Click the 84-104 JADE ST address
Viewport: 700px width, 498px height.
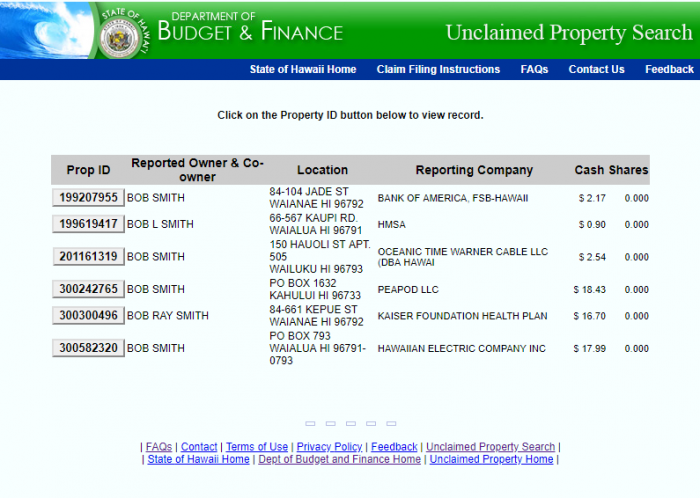pos(317,198)
